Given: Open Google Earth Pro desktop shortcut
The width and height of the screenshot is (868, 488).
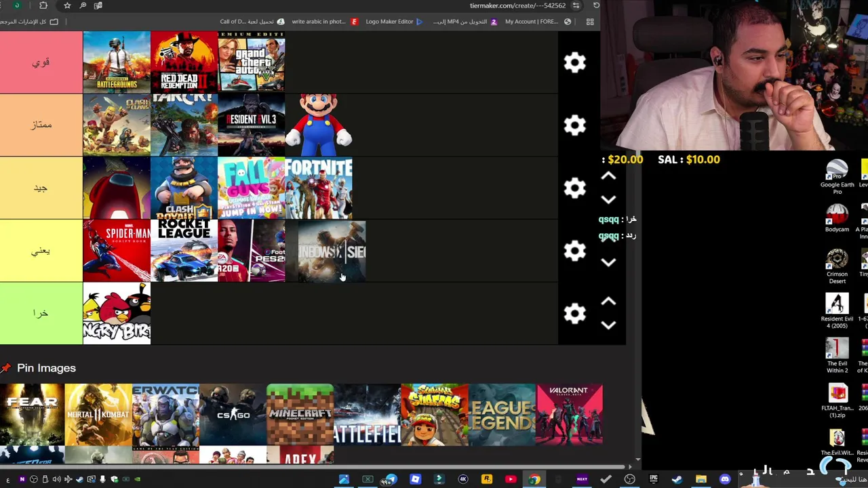Looking at the screenshot, I should point(837,178).
